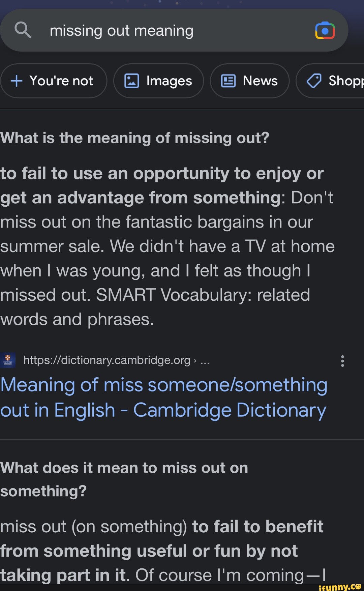Screen dimensions: 364x591
Task: Click the ifunny.co watermark logo
Action: [339, 587]
